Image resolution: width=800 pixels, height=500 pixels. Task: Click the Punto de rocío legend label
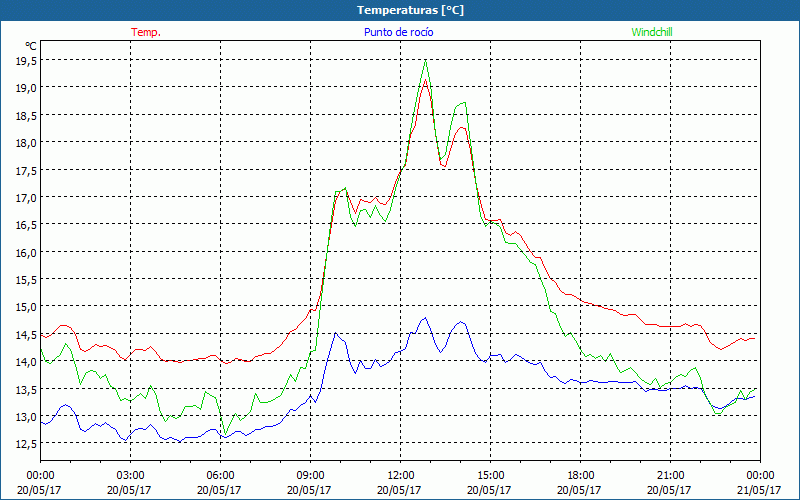click(x=398, y=32)
